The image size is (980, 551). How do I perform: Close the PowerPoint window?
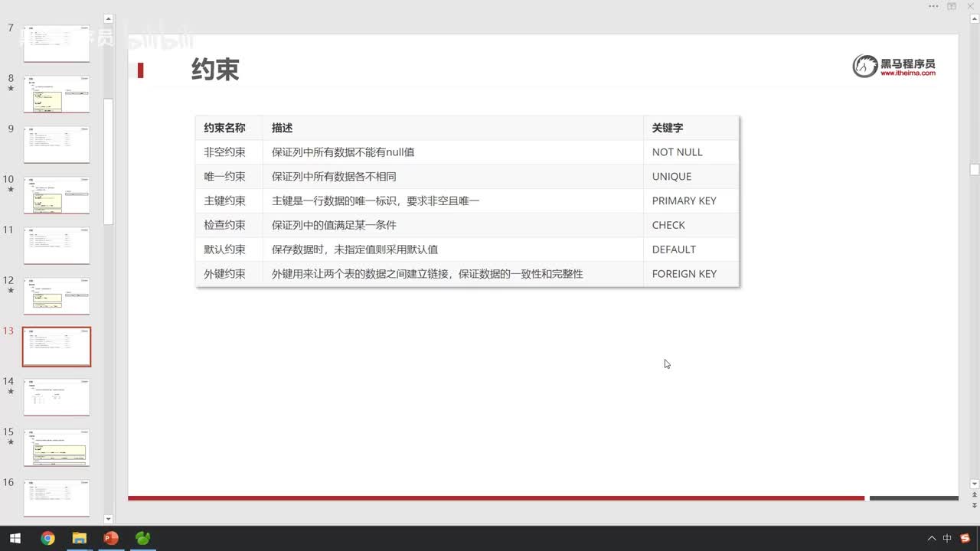(971, 6)
